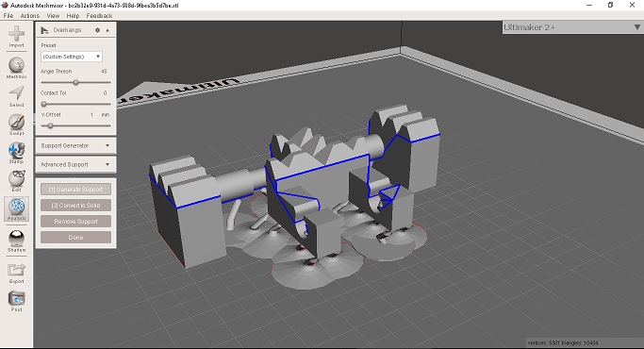Open the Edit tool

[x=16, y=181]
